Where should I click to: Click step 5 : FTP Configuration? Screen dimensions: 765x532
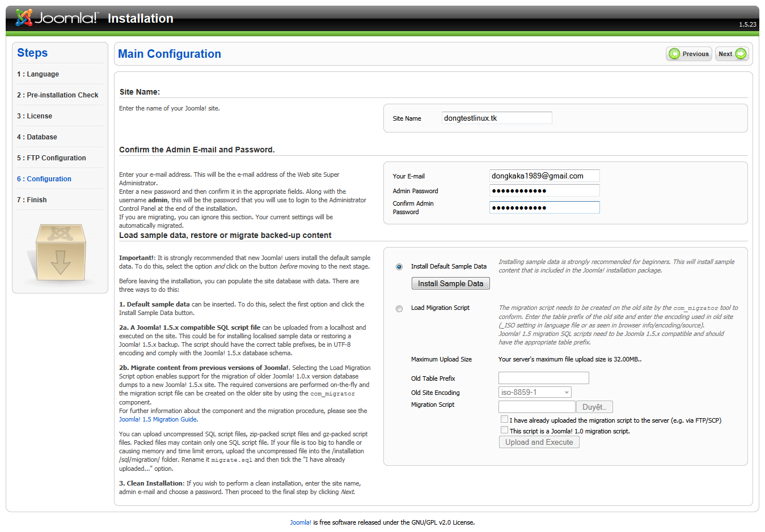(x=52, y=158)
